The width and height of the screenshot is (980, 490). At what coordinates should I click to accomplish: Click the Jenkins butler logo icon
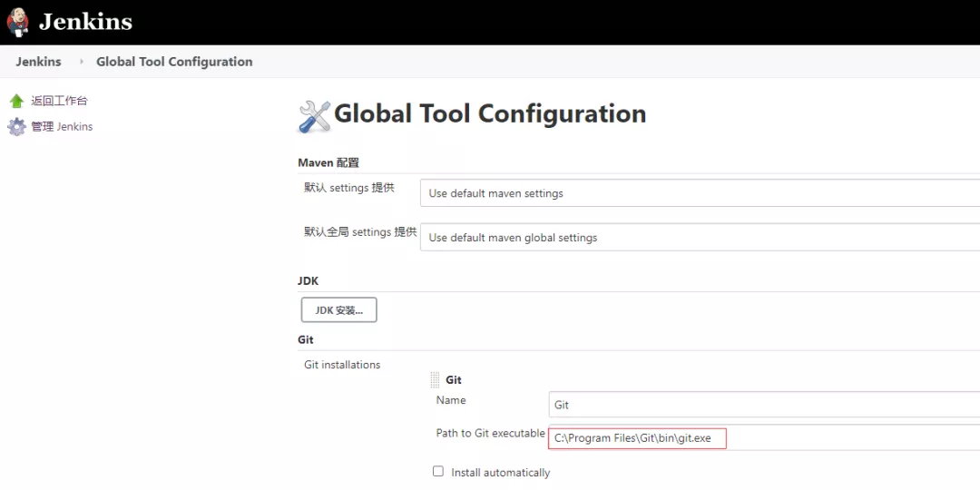(17, 22)
